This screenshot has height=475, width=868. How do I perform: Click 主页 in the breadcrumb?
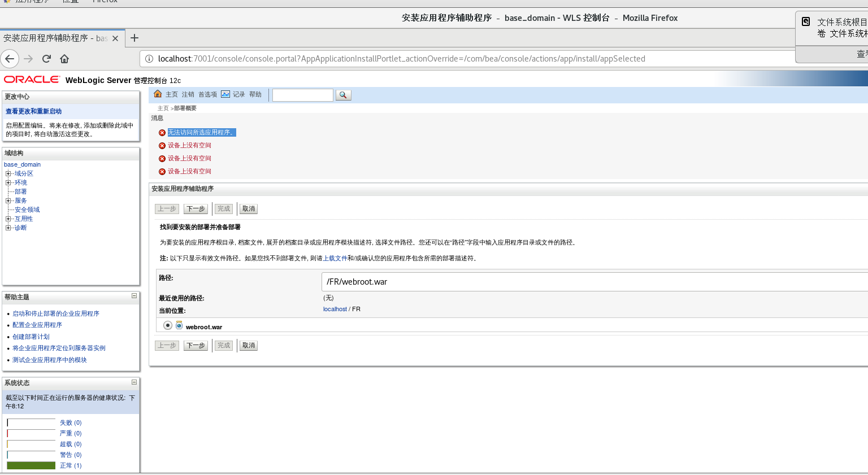[163, 108]
